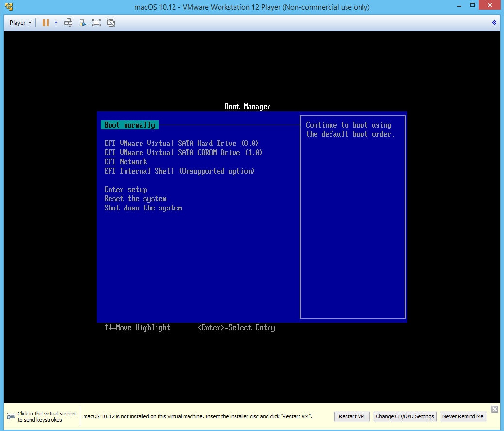Select EFI VMware Virtual SATA CDROM Drive (1.0)
Image resolution: width=504 pixels, height=431 pixels.
point(183,152)
